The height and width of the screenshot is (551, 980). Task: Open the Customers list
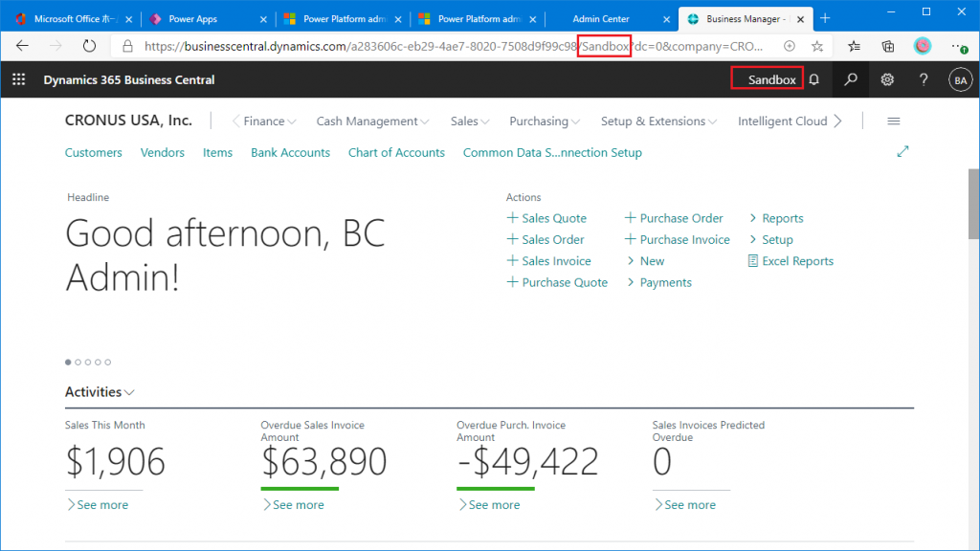[94, 152]
